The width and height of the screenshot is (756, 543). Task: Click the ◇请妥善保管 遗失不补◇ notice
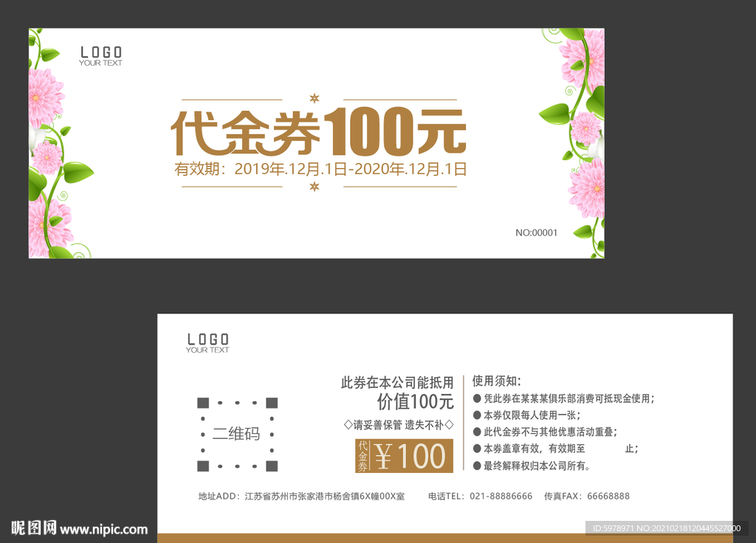398,425
